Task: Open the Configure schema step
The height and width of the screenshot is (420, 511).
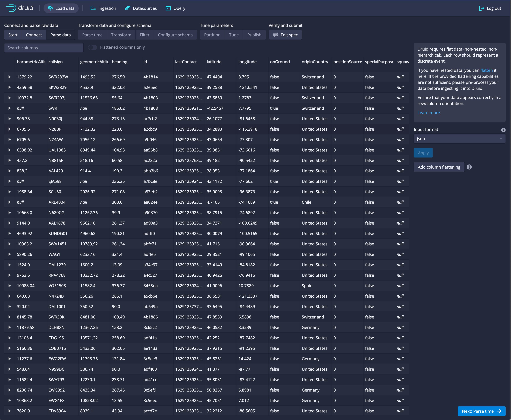Action: pyautogui.click(x=175, y=35)
